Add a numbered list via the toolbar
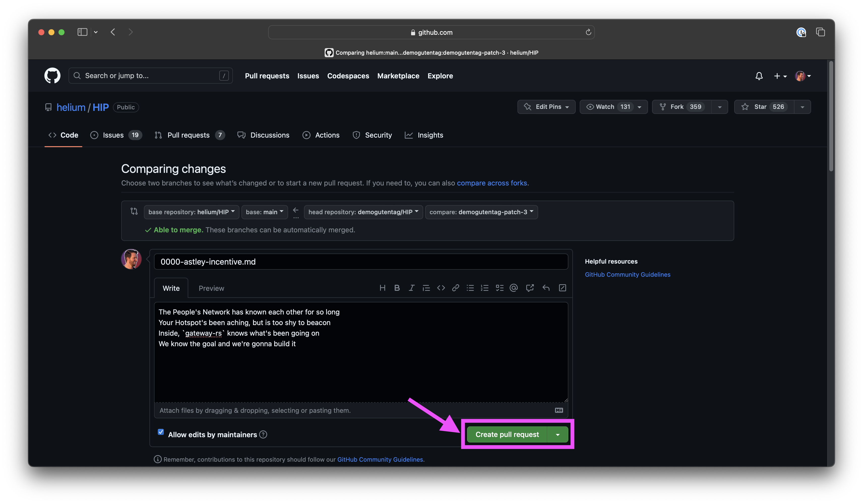This screenshot has width=863, height=504. 485,288
